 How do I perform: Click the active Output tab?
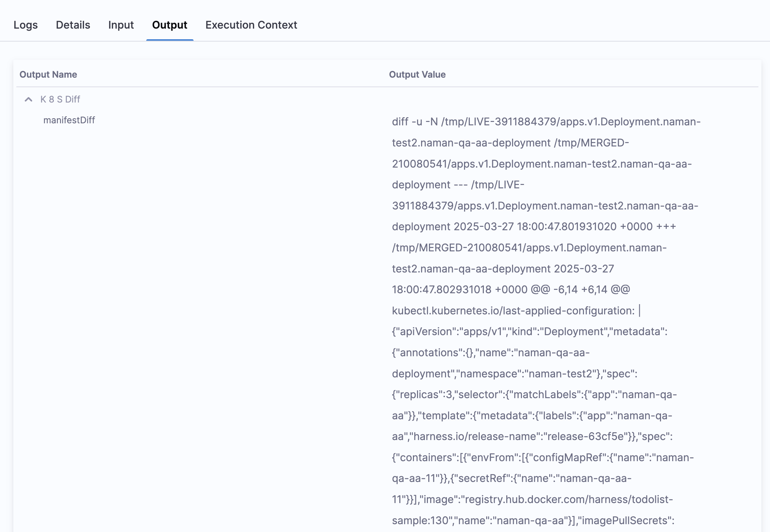click(170, 25)
